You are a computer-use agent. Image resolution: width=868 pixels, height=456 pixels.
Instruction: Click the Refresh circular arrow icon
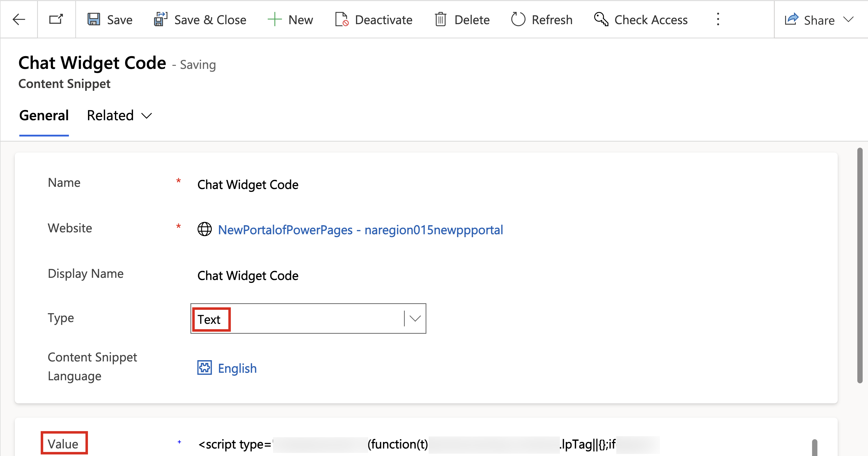tap(518, 19)
